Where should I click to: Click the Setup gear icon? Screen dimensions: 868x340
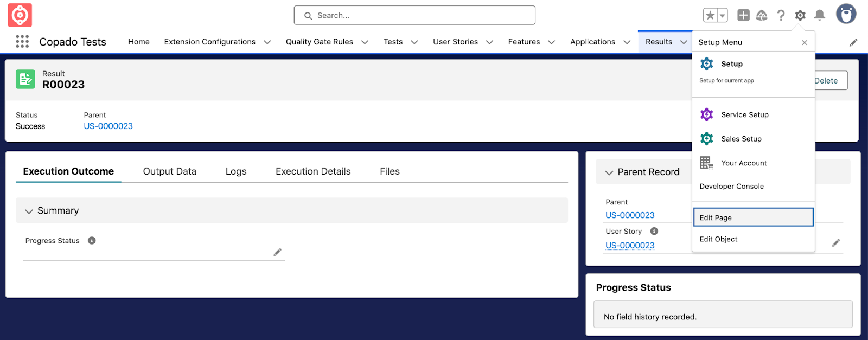pyautogui.click(x=800, y=15)
